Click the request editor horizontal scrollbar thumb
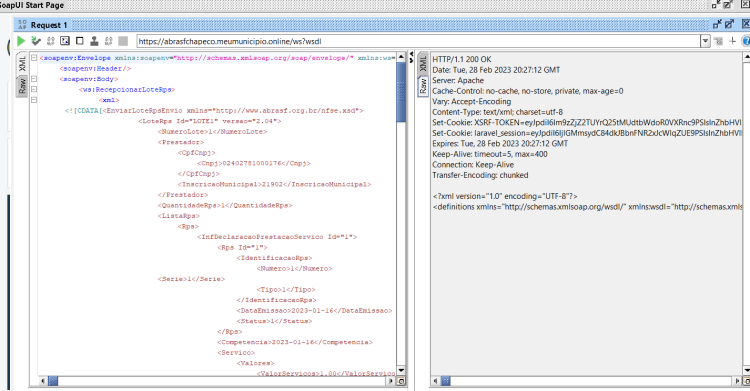 53,381
